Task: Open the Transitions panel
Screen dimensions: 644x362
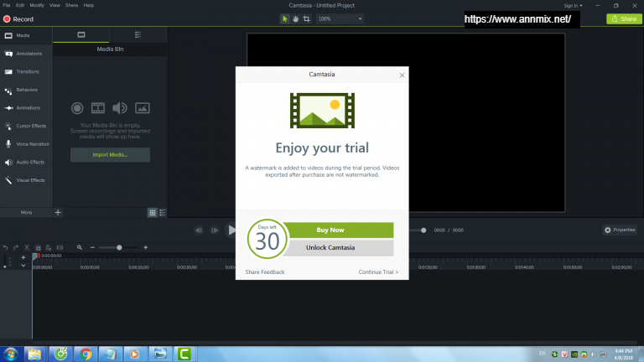Action: [26, 72]
